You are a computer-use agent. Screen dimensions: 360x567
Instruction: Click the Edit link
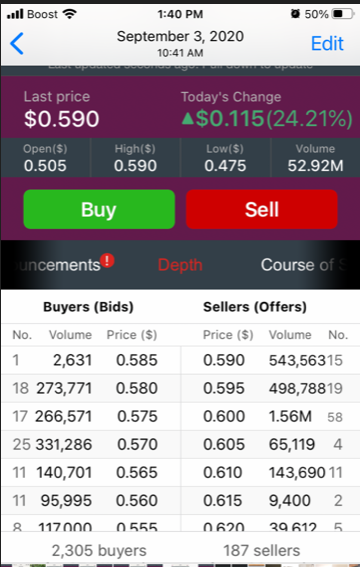click(x=327, y=43)
